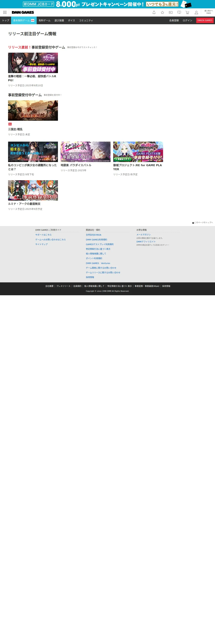Open 御城プロジェクト:RE banner image

138,152
